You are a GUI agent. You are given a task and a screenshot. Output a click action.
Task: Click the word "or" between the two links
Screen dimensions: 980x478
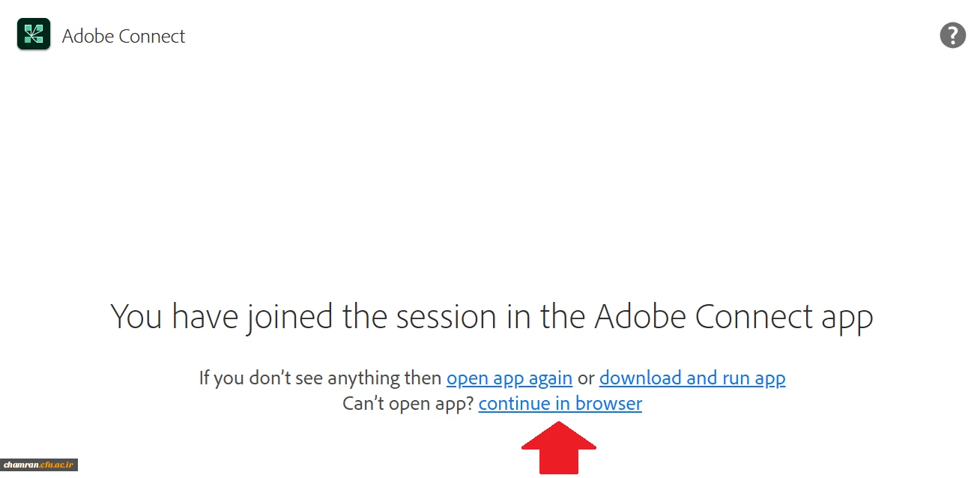pyautogui.click(x=586, y=378)
